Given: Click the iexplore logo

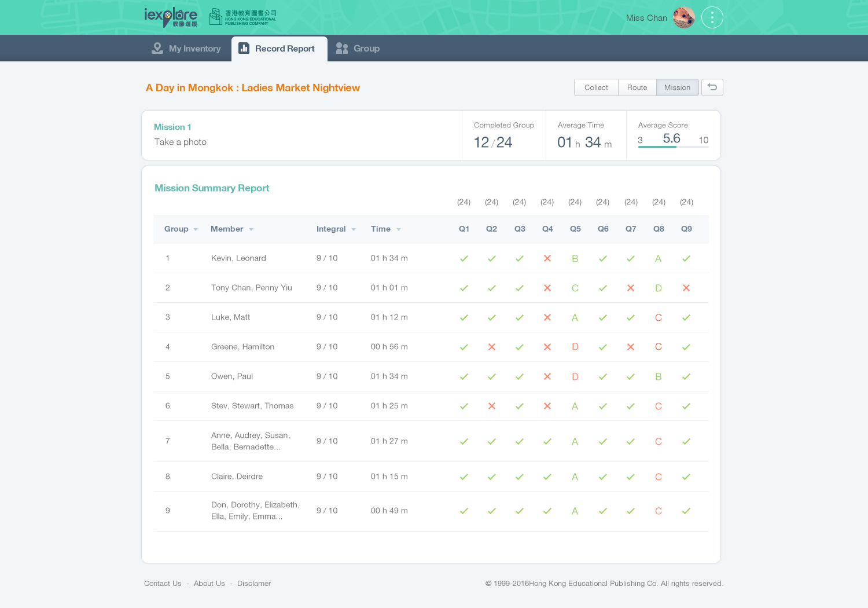Looking at the screenshot, I should tap(170, 17).
